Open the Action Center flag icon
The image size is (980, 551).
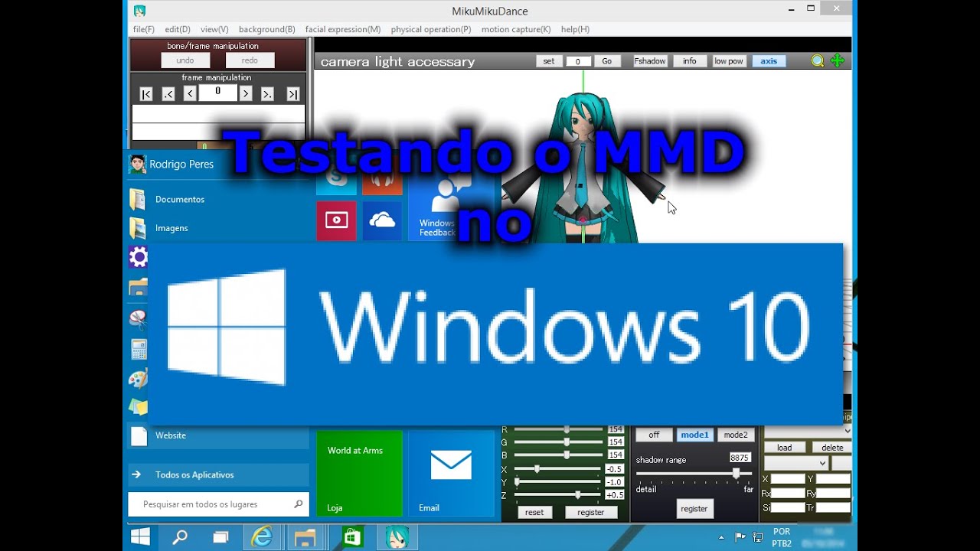coord(740,537)
